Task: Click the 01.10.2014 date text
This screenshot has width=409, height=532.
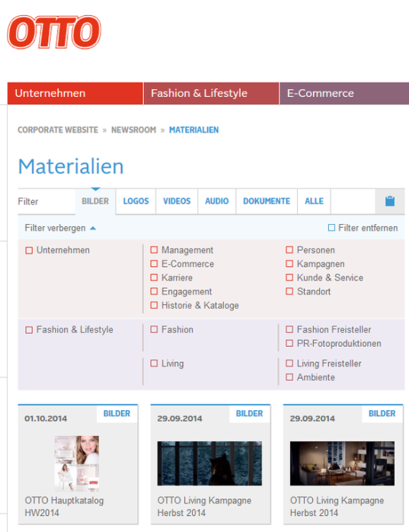Action: [x=46, y=418]
